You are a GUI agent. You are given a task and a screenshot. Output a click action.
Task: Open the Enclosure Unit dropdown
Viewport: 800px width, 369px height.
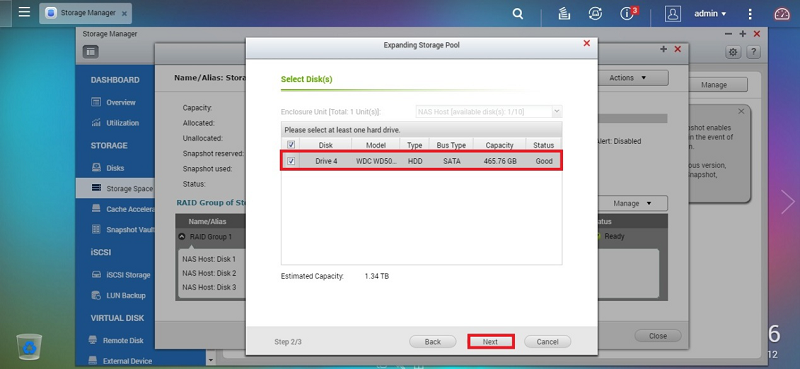489,111
